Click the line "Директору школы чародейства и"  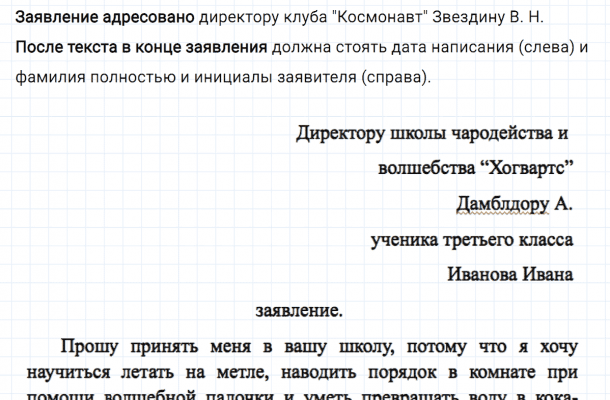point(432,133)
